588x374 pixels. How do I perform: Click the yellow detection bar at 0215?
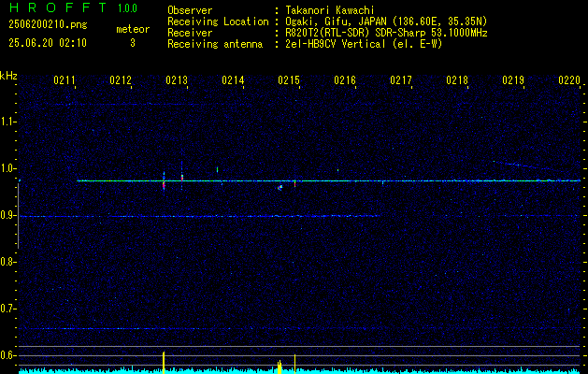(294, 364)
